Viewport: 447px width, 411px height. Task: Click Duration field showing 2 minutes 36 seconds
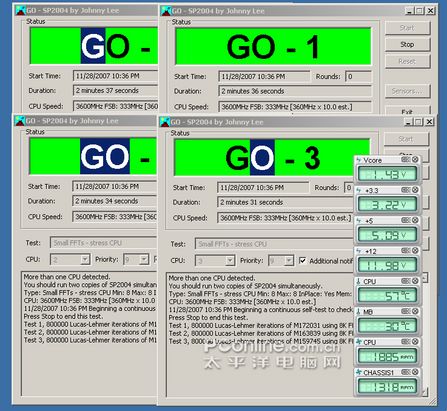[295, 91]
